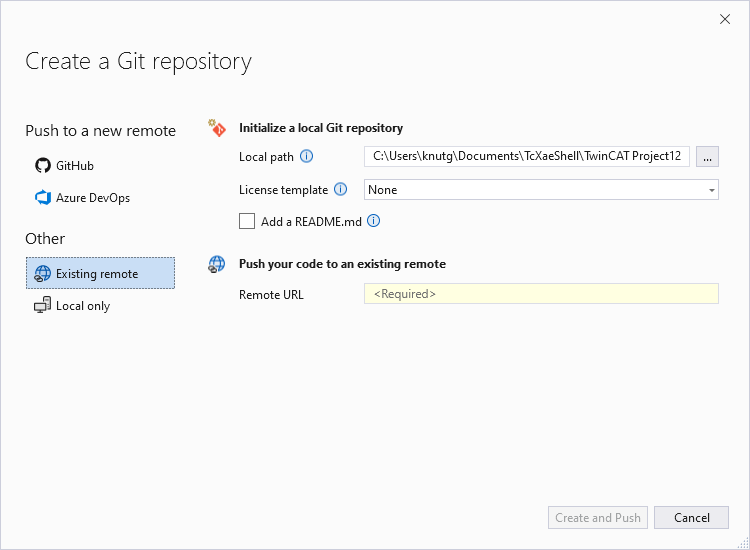Screen dimensions: 750x550
Task: Click the Git initialize icon beside section heading
Action: tap(217, 128)
